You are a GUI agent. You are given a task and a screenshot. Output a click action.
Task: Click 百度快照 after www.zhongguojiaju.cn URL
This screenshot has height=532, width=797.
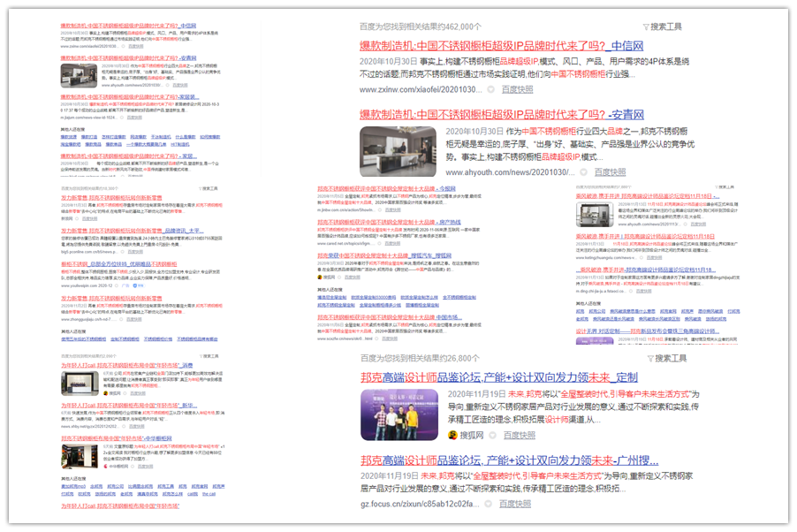click(x=134, y=319)
